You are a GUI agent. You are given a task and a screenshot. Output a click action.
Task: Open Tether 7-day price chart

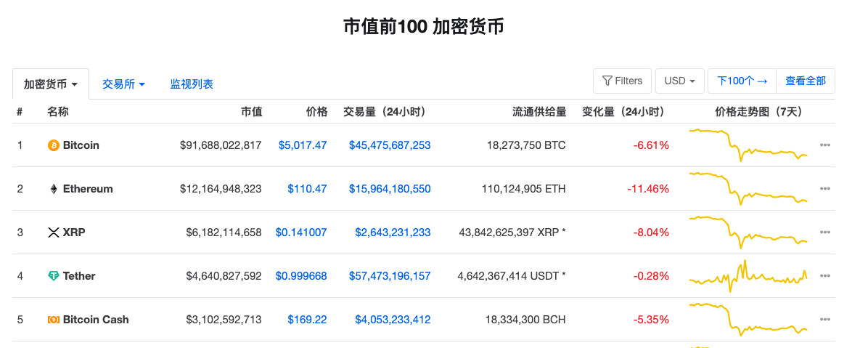[748, 275]
